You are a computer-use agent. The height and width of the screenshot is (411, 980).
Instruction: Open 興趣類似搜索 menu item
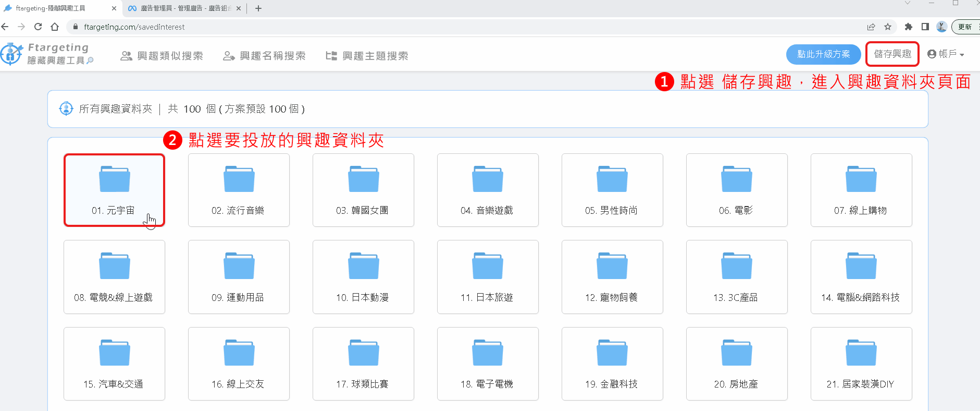click(x=162, y=56)
